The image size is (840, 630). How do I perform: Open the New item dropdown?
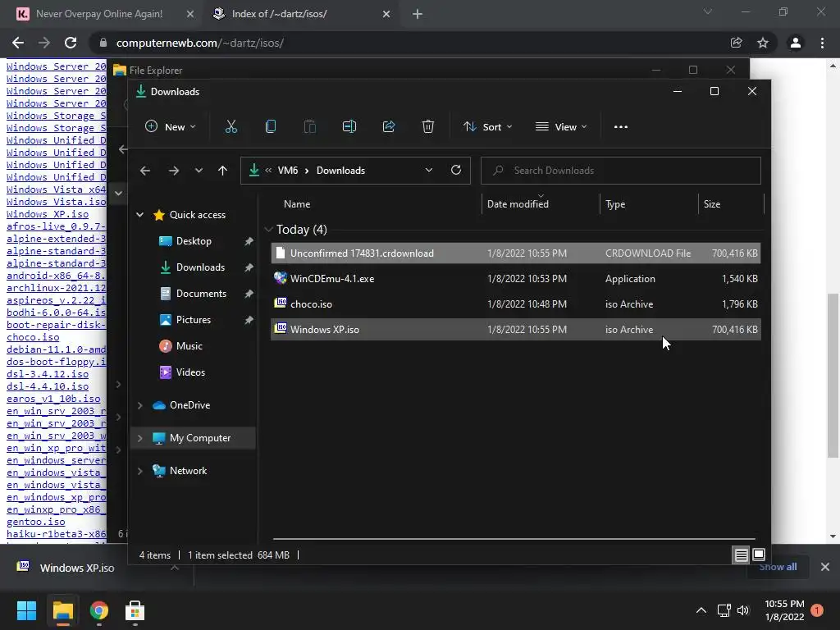pos(171,127)
